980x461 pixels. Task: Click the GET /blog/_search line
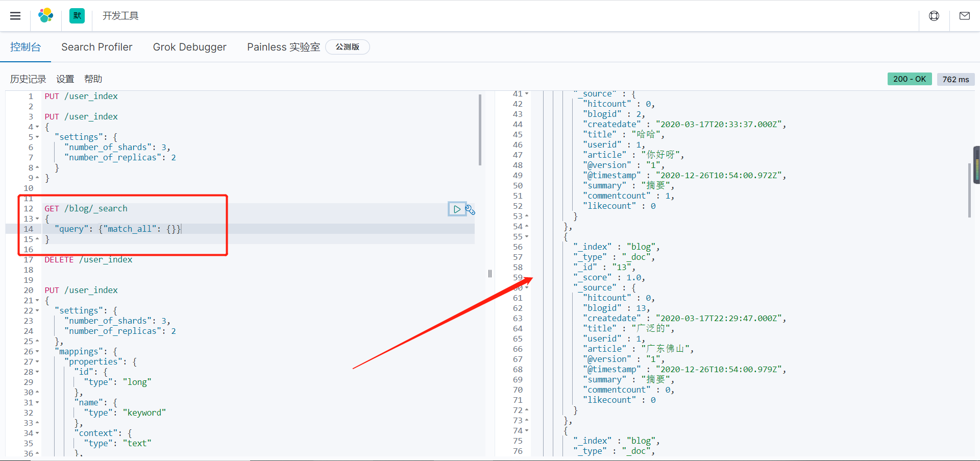coord(86,208)
